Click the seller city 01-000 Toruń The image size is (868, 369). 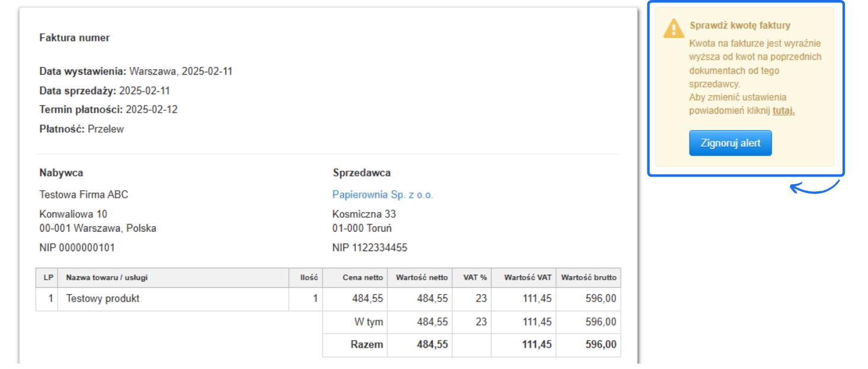[x=362, y=228]
